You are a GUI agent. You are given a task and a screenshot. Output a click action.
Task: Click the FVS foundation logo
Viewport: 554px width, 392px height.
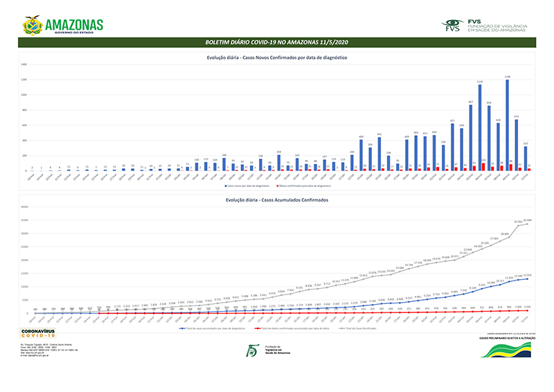pyautogui.click(x=453, y=26)
